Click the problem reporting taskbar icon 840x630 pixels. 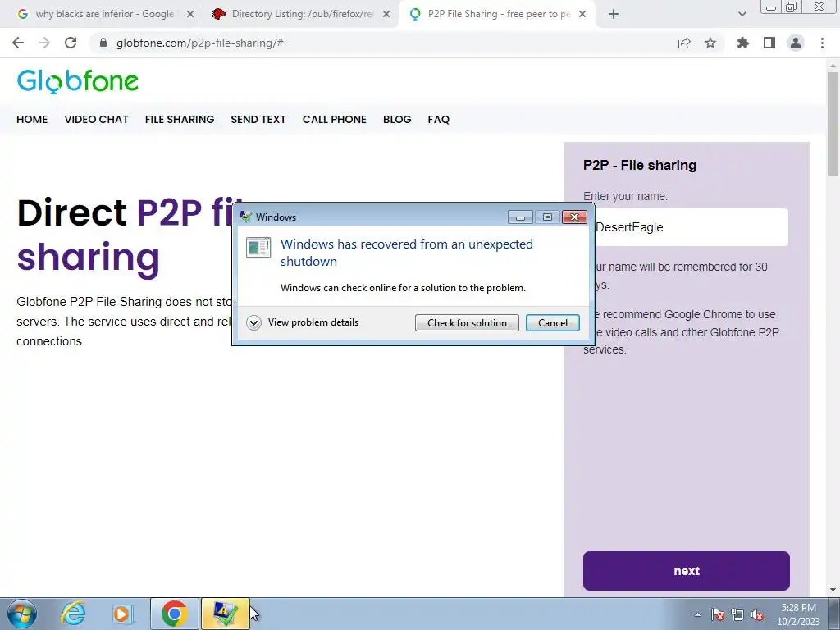(225, 614)
